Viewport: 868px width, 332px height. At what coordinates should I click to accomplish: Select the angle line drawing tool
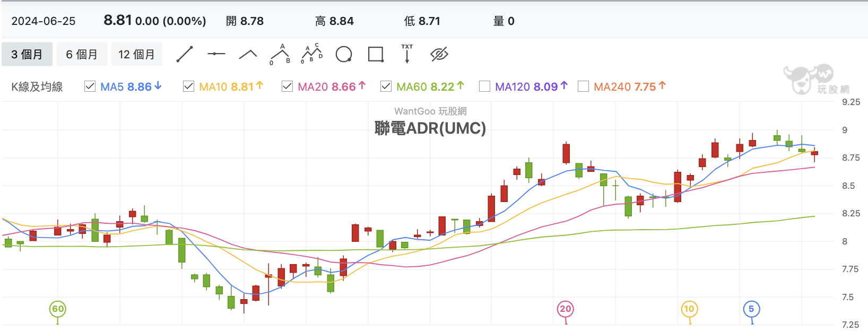pos(248,54)
